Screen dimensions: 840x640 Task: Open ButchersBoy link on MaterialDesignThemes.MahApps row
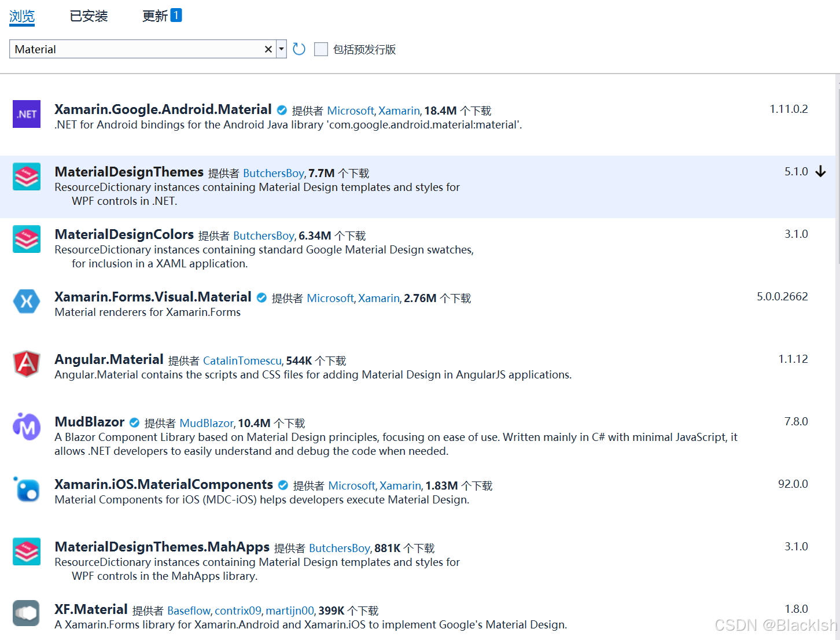click(339, 548)
